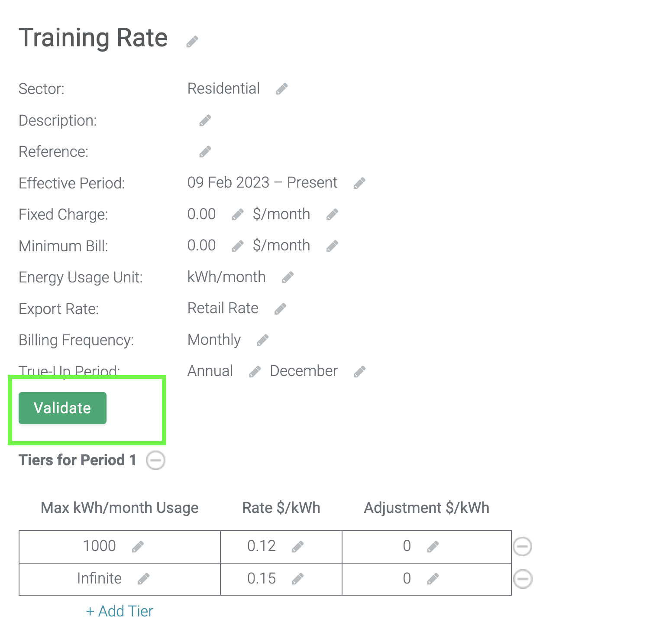Edit the Export Rate setting
This screenshot has height=642, width=672.
[x=280, y=308]
